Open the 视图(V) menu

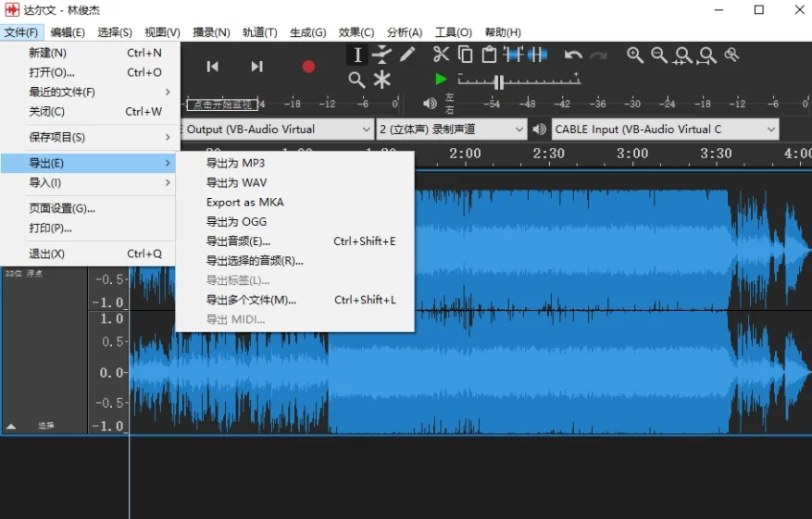click(x=162, y=32)
